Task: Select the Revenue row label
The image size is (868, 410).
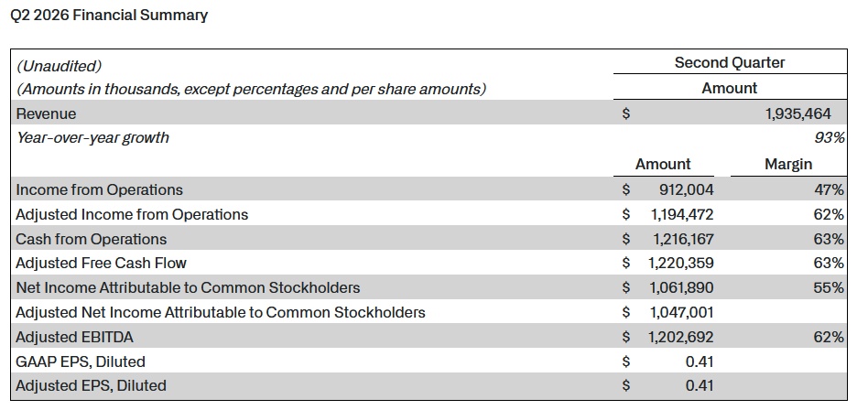Action: point(46,114)
